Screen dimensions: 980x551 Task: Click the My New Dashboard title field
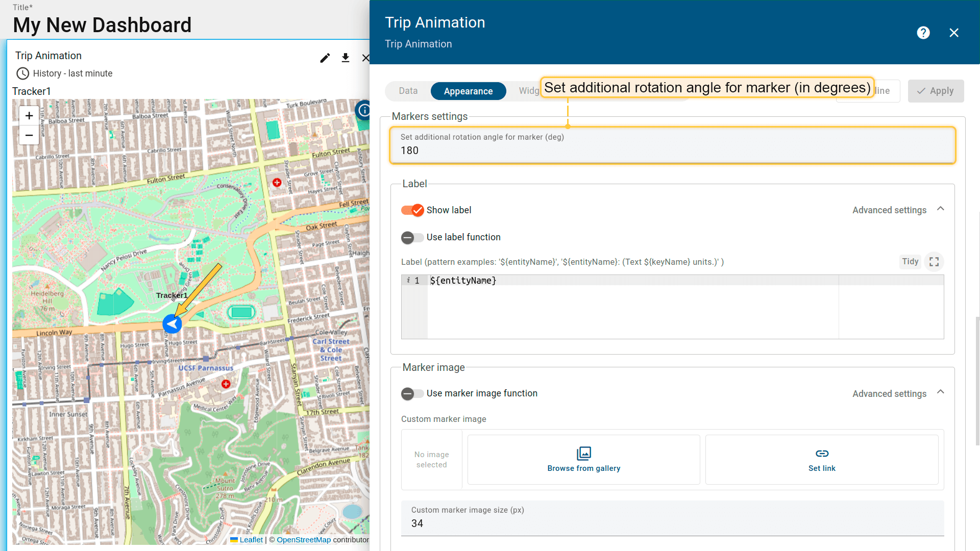click(102, 25)
